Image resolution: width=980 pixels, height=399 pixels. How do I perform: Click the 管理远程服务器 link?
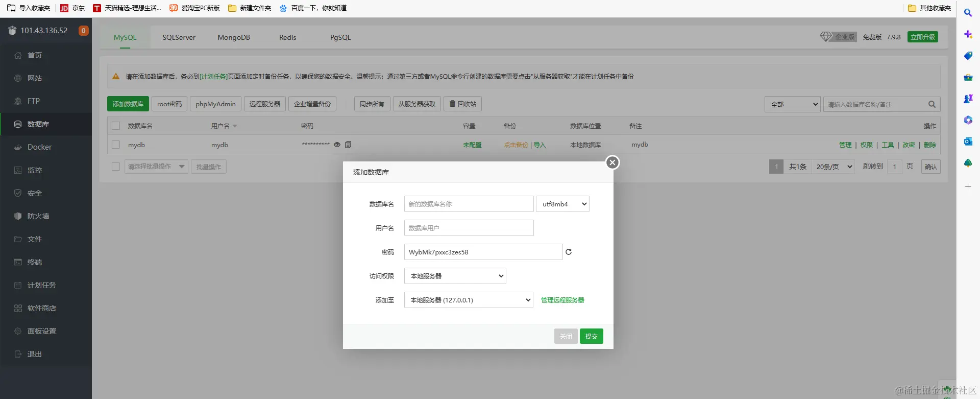pos(562,300)
